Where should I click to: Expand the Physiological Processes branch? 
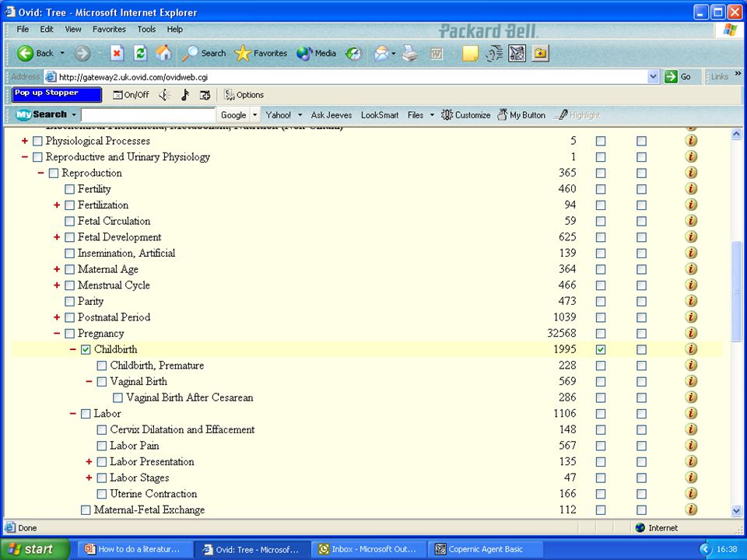(25, 141)
